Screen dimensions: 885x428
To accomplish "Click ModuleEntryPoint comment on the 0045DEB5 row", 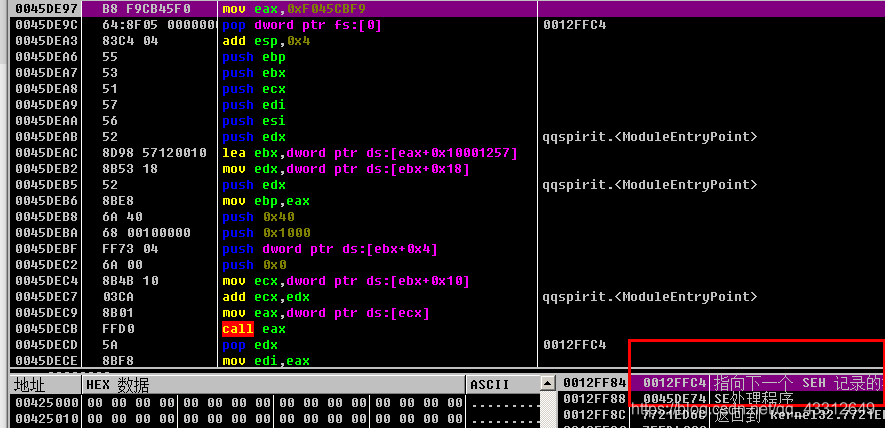I will (650, 185).
